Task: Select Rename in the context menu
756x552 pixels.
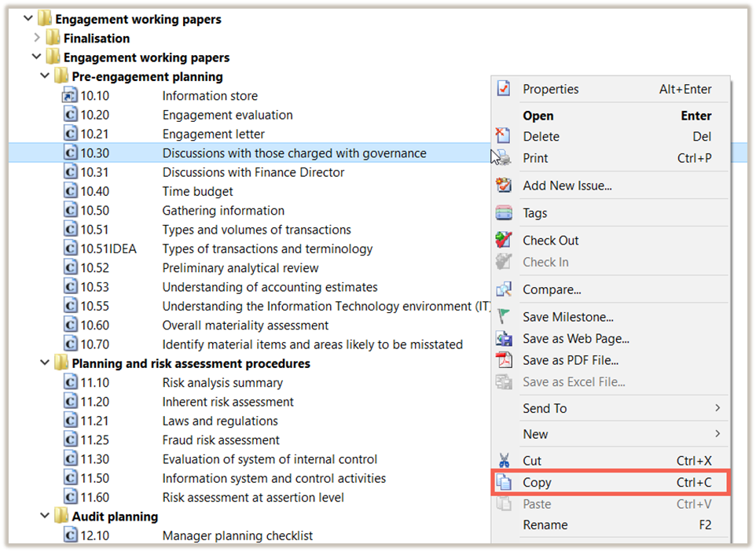Action: 545,524
